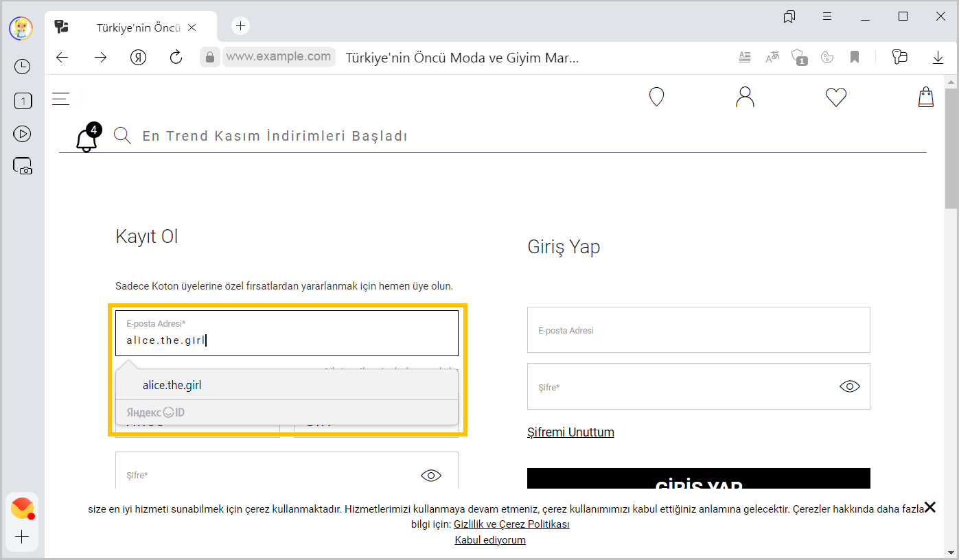The image size is (959, 560).
Task: Accept cookies via Kabul ediyorum
Action: pos(490,540)
